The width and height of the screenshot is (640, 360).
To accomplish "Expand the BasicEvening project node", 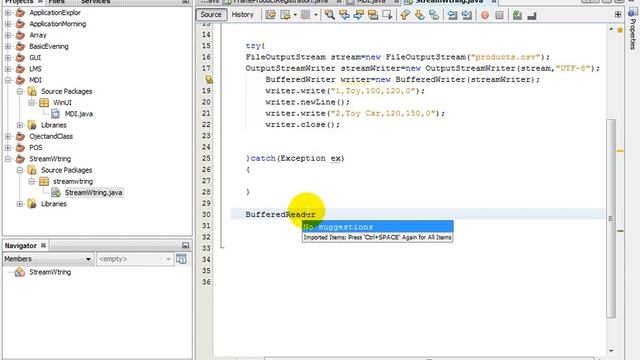I will click(x=8, y=47).
